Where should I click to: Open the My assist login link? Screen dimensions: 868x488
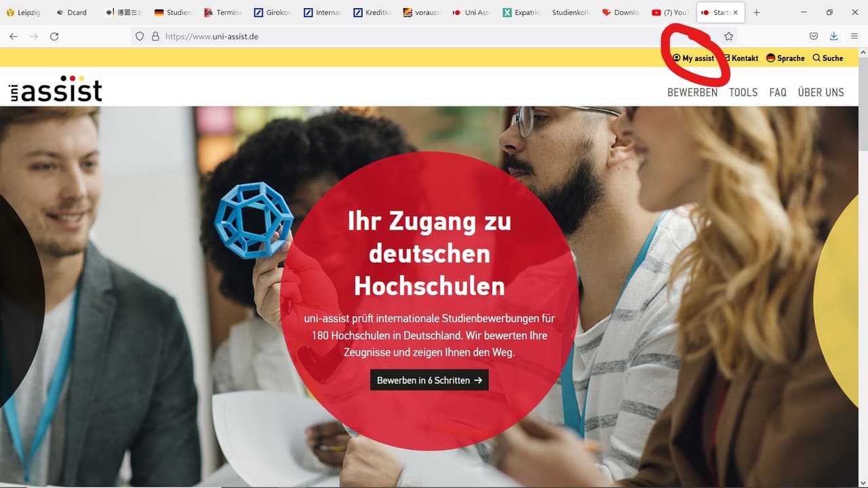tap(693, 58)
